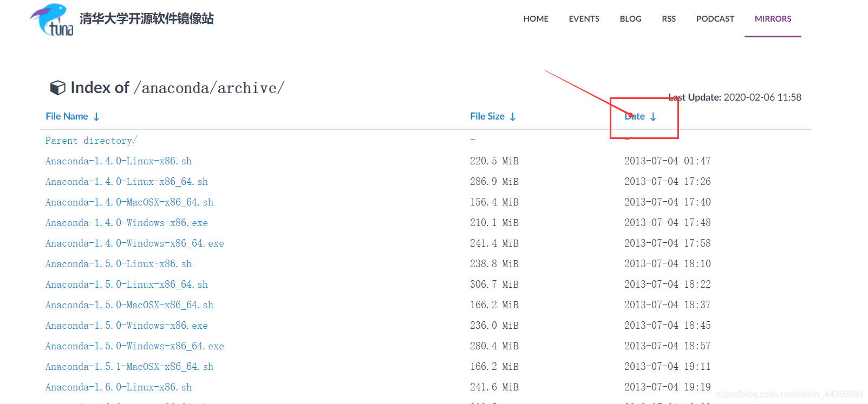Click the 306.7 MiB size cell
Screen dimensions: 868x404
494,284
